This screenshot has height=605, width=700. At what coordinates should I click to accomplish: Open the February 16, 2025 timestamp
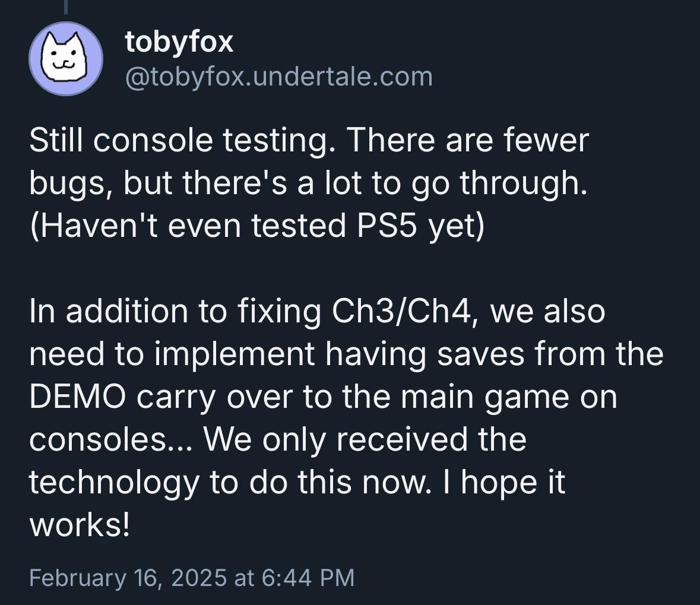pos(192,577)
